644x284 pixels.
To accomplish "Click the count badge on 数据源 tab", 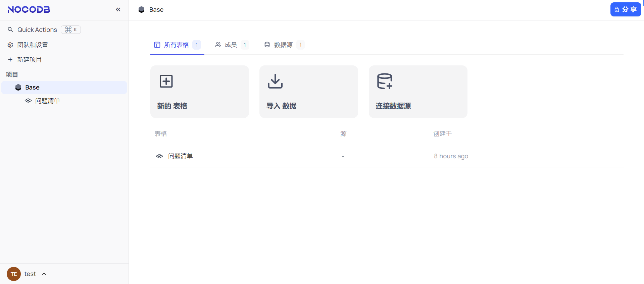I will point(300,45).
